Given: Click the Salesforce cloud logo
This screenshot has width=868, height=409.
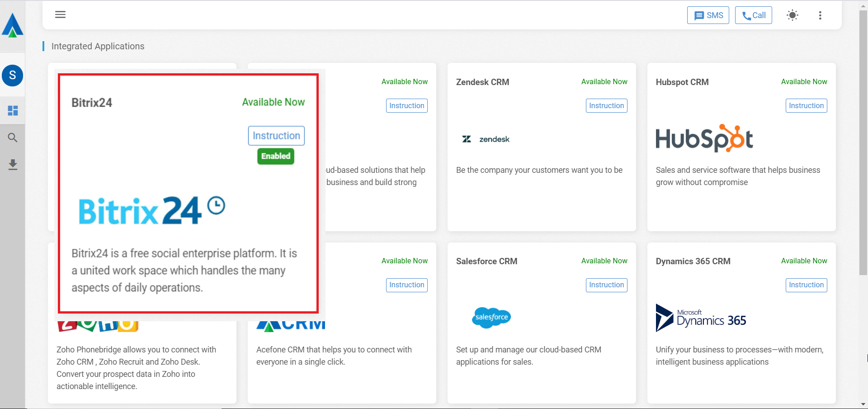Looking at the screenshot, I should click(x=491, y=318).
